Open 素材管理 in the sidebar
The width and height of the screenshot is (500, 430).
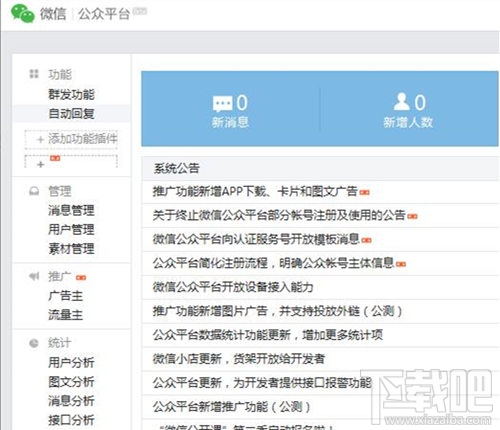(x=71, y=249)
